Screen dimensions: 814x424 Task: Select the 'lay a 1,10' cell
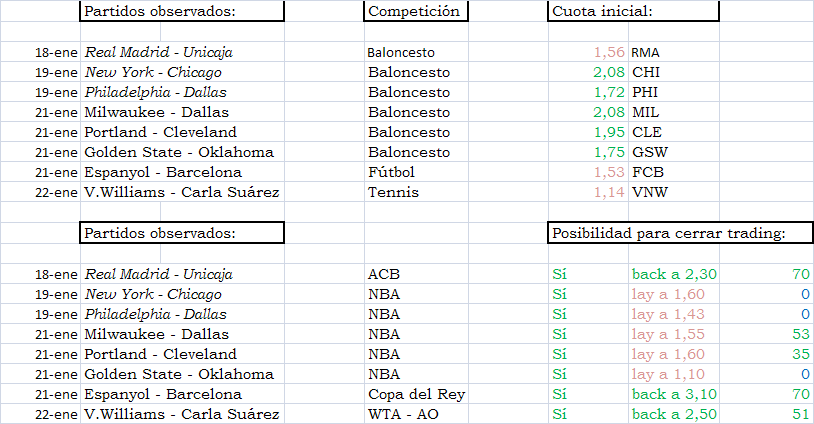point(674,374)
